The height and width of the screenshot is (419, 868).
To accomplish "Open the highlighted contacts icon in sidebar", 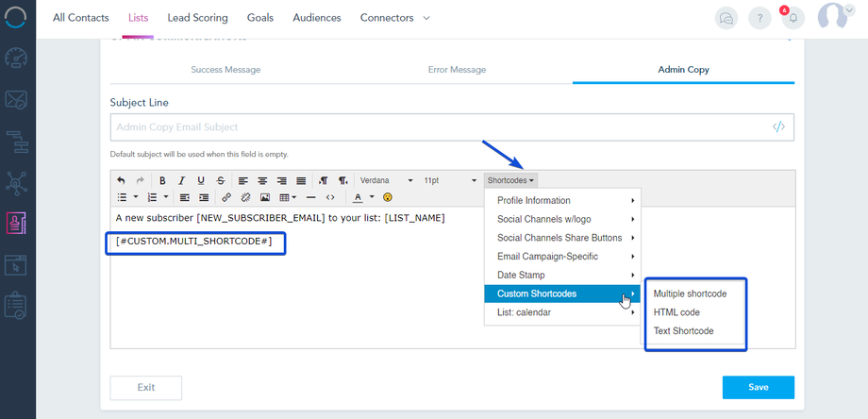I will (17, 224).
